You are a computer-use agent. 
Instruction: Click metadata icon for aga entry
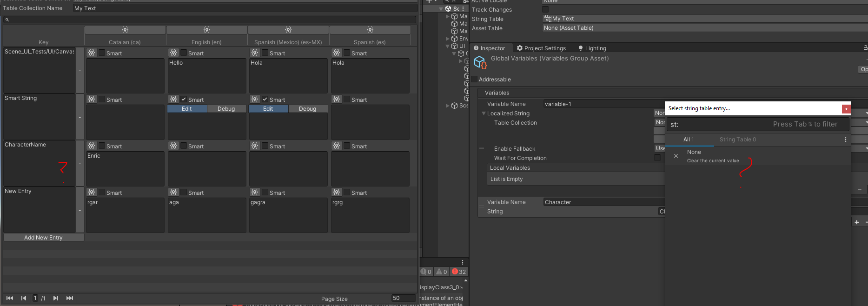coord(173,193)
